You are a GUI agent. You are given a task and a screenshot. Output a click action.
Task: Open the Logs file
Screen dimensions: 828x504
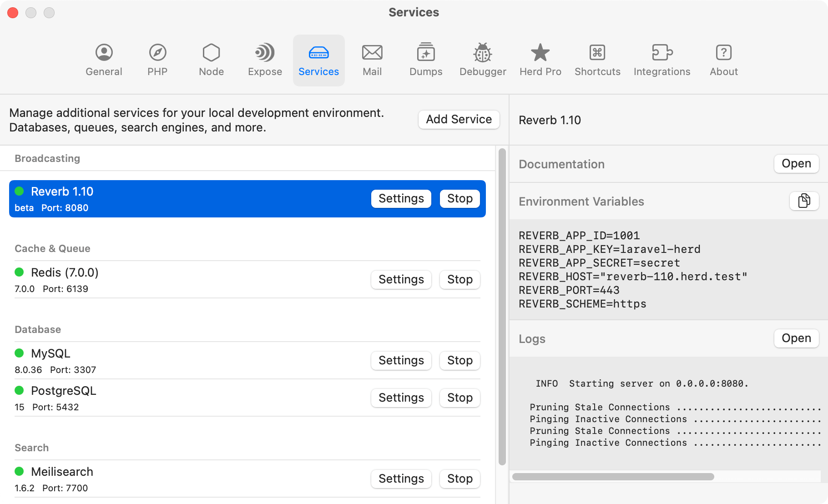tap(796, 338)
